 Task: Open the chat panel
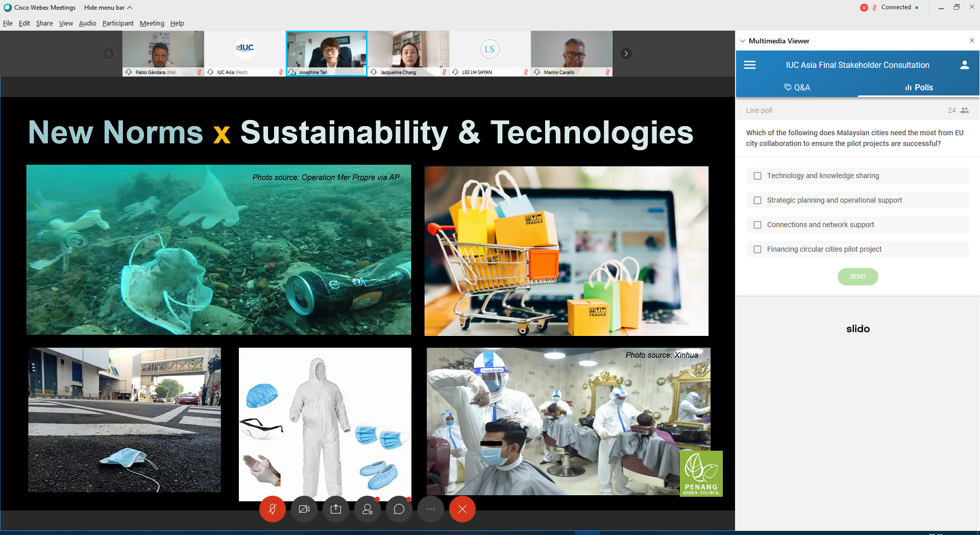tap(399, 509)
